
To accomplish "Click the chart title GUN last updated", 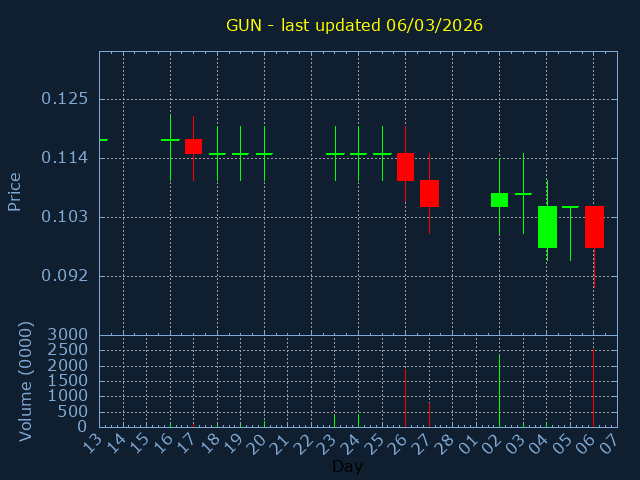I will tap(354, 25).
